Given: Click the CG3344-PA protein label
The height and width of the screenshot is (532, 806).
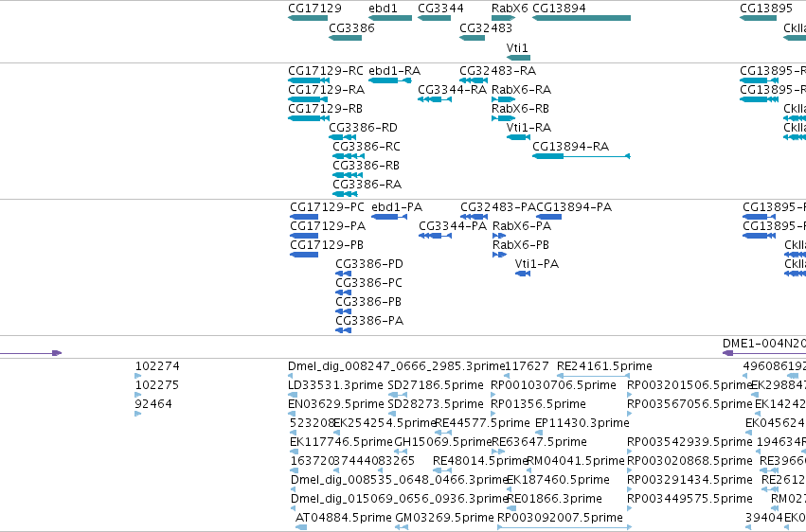Looking at the screenshot, I should point(453,226).
